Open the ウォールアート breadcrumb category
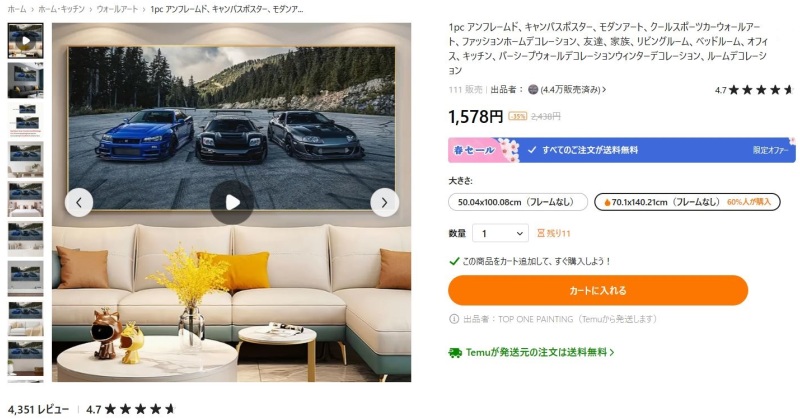The height and width of the screenshot is (420, 800). click(x=117, y=9)
